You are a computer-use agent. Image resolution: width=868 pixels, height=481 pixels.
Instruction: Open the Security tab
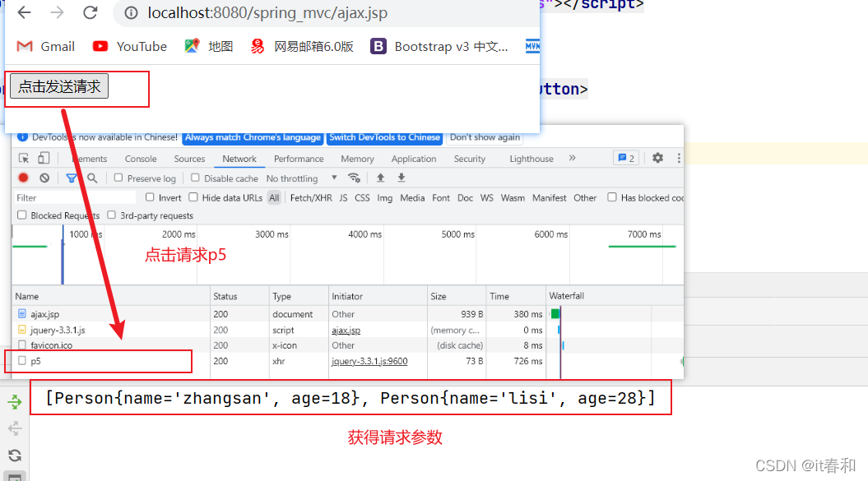coord(470,159)
